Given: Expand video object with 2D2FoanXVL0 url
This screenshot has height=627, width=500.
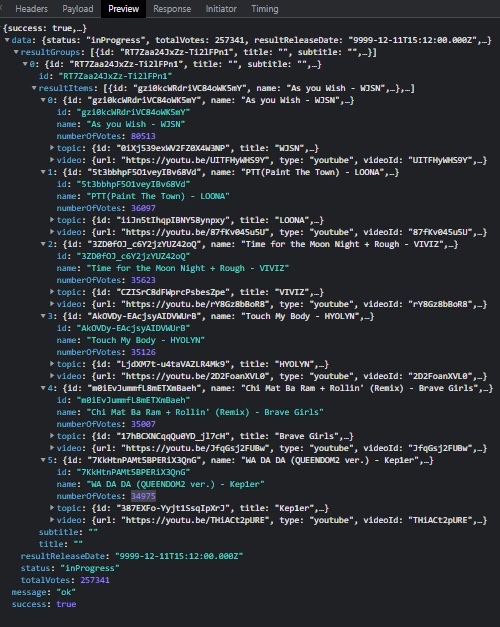Looking at the screenshot, I should coord(52,376).
